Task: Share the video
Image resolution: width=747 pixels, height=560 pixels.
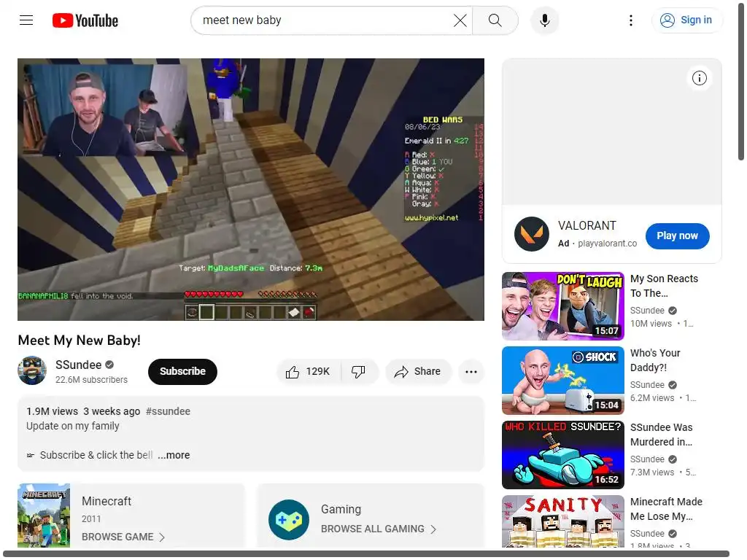Action: click(x=418, y=371)
